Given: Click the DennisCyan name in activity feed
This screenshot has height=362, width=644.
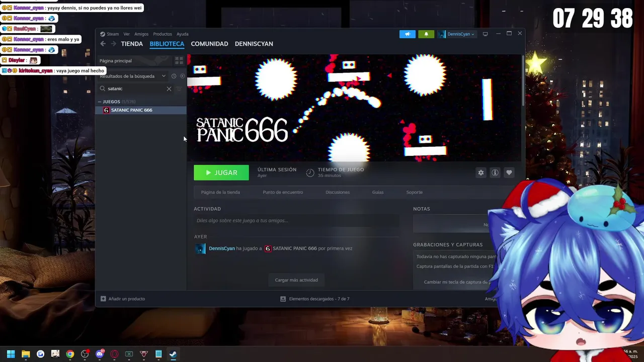Looking at the screenshot, I should pos(222,248).
